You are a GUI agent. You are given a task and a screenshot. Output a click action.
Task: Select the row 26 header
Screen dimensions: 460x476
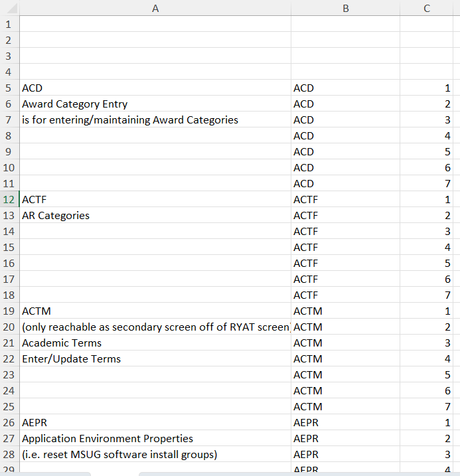click(9, 422)
